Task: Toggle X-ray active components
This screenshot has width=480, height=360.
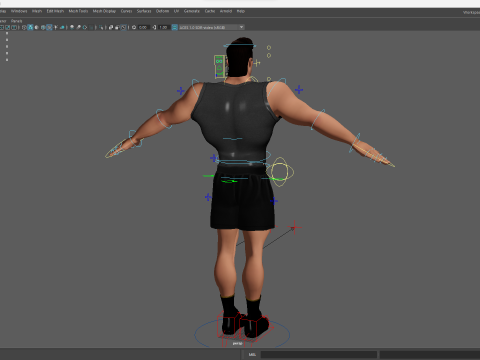Action: [117, 27]
